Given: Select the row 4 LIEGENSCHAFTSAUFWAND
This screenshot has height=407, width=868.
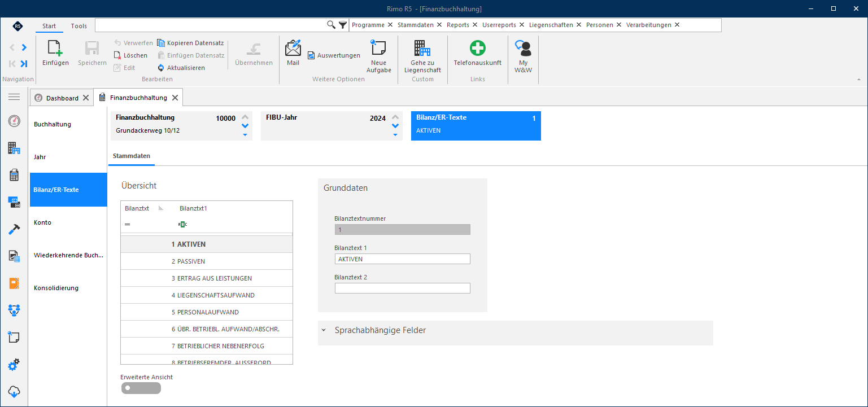Looking at the screenshot, I should (x=207, y=295).
